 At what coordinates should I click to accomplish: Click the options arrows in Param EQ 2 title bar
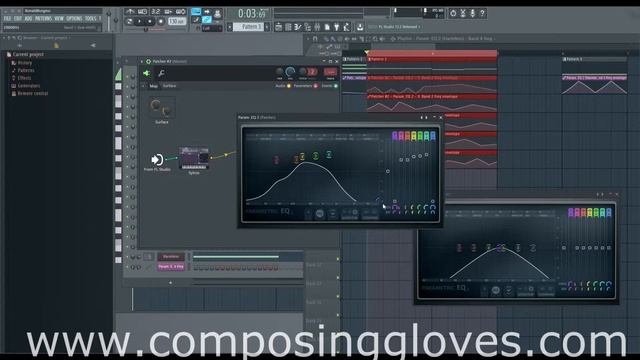pyautogui.click(x=424, y=118)
